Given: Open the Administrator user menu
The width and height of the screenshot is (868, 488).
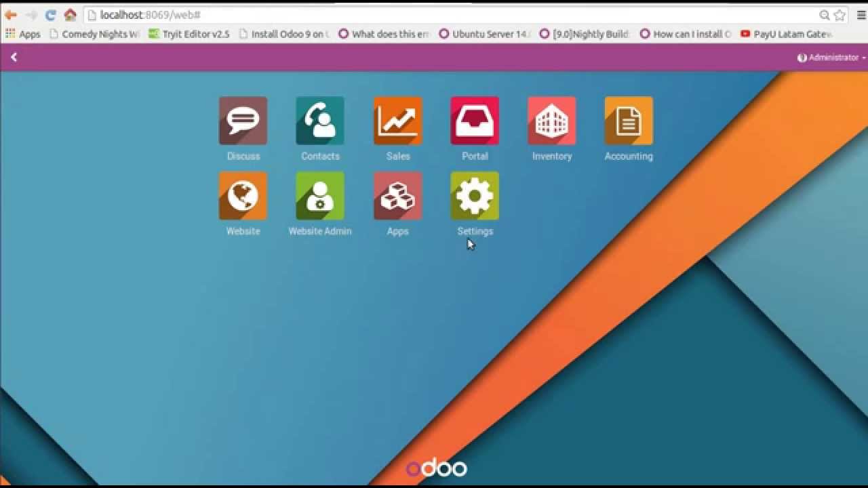Looking at the screenshot, I should click(x=831, y=58).
